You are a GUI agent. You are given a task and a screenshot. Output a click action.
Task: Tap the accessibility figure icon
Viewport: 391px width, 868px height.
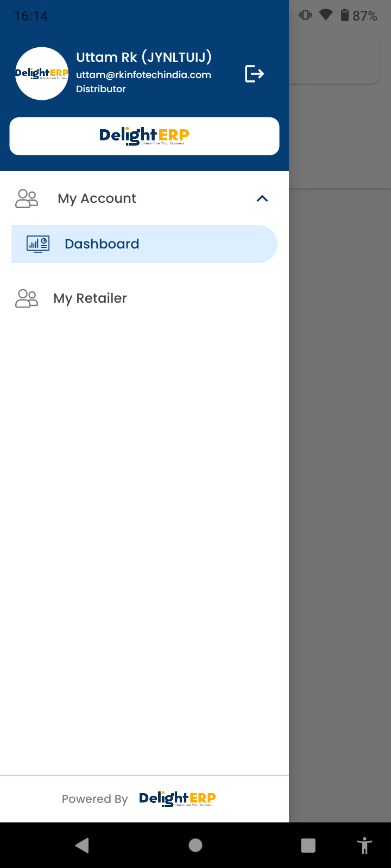(x=364, y=845)
